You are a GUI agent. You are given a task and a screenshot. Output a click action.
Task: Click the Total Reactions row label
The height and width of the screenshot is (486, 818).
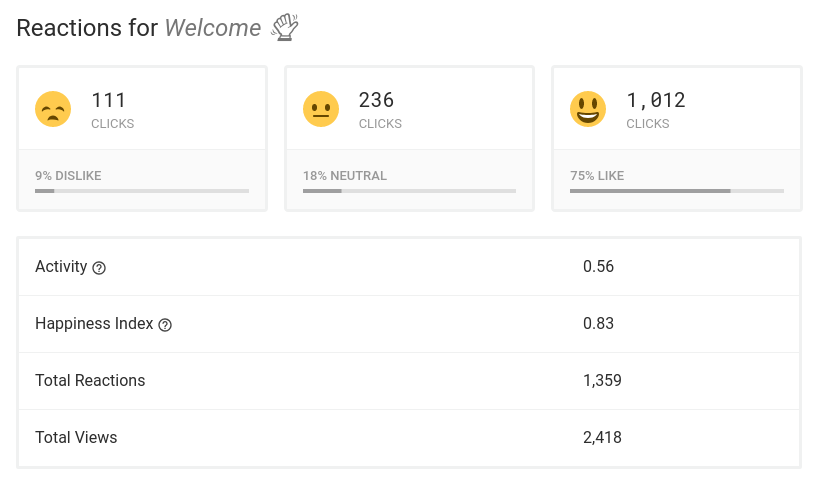pyautogui.click(x=90, y=381)
